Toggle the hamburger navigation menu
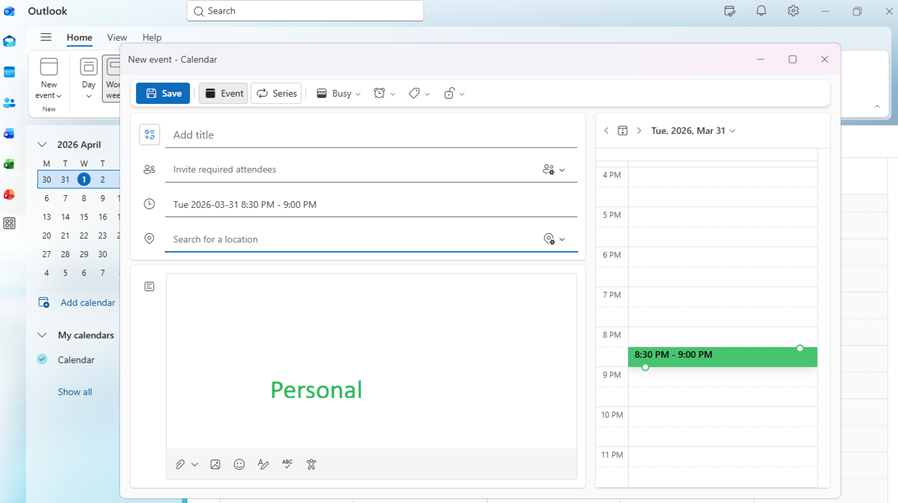 click(46, 37)
